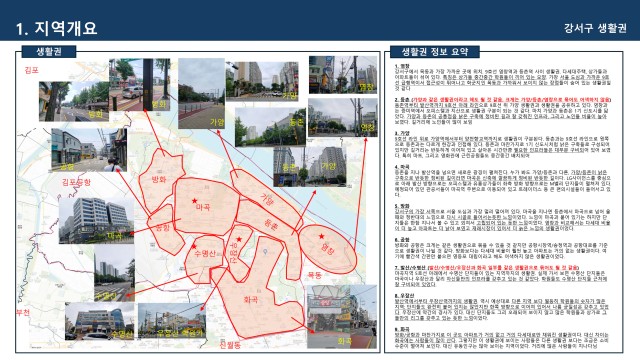Select the 가양 region label on the map
Image resolution: width=640 pixels, height=360 pixels.
(x=267, y=199)
